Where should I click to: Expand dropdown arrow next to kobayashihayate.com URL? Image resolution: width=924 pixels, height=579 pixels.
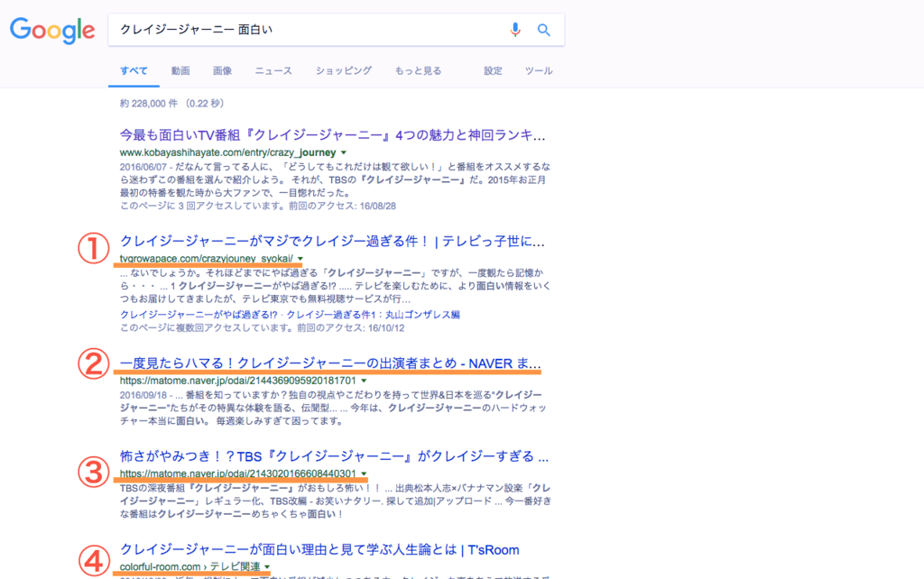(x=344, y=152)
